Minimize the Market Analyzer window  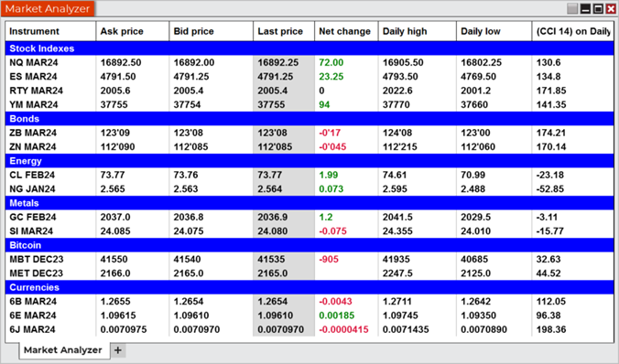pos(585,8)
